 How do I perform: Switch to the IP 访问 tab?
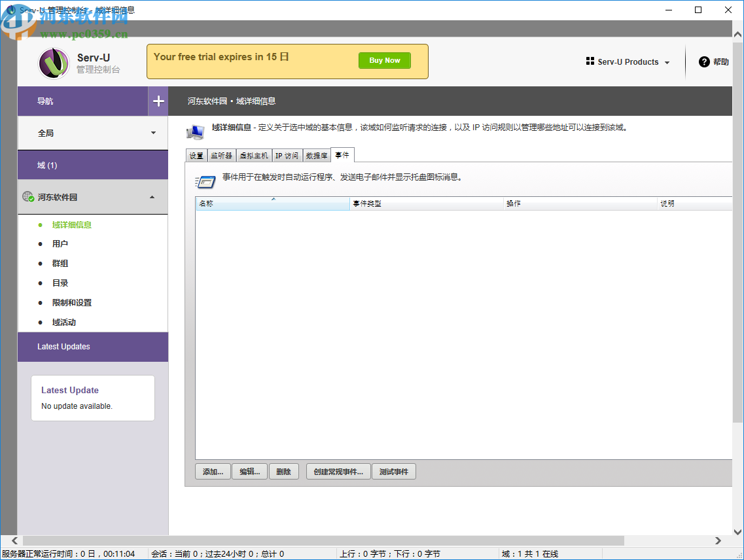pyautogui.click(x=287, y=156)
